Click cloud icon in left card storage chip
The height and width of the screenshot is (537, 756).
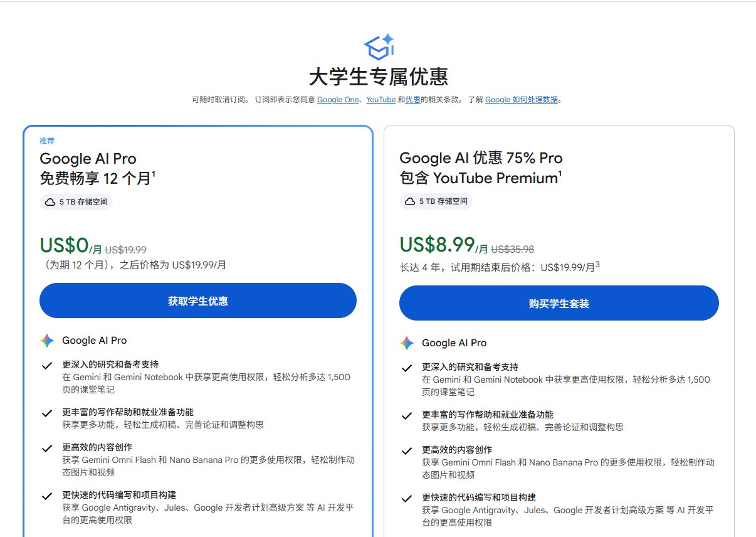(x=50, y=202)
